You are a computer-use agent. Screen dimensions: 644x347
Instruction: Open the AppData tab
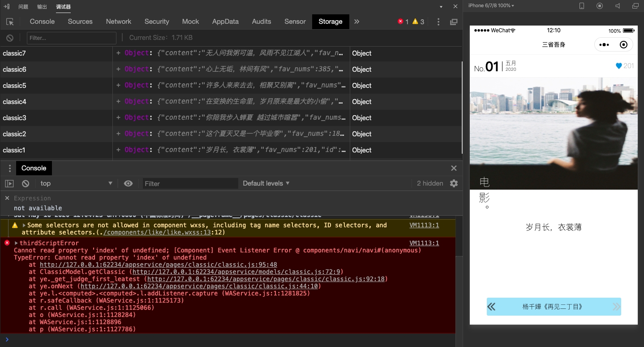click(225, 22)
